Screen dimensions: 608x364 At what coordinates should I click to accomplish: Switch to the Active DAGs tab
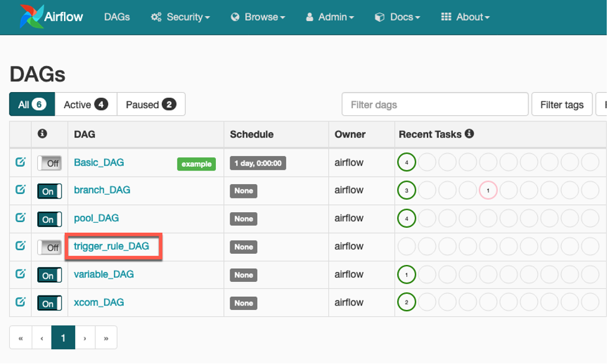(86, 105)
